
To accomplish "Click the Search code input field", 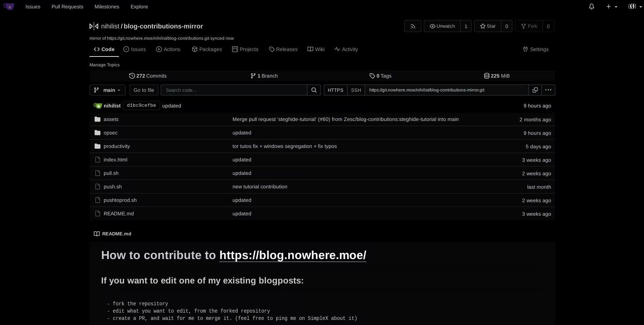I will click(x=234, y=90).
